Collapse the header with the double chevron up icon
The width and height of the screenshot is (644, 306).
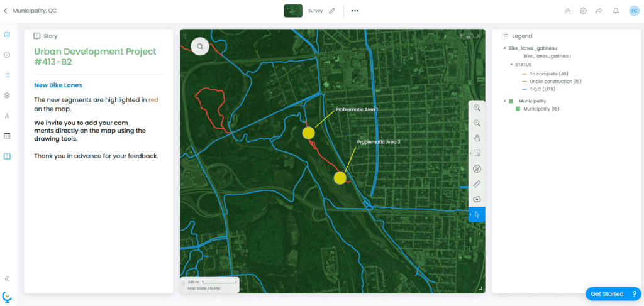[x=568, y=11]
